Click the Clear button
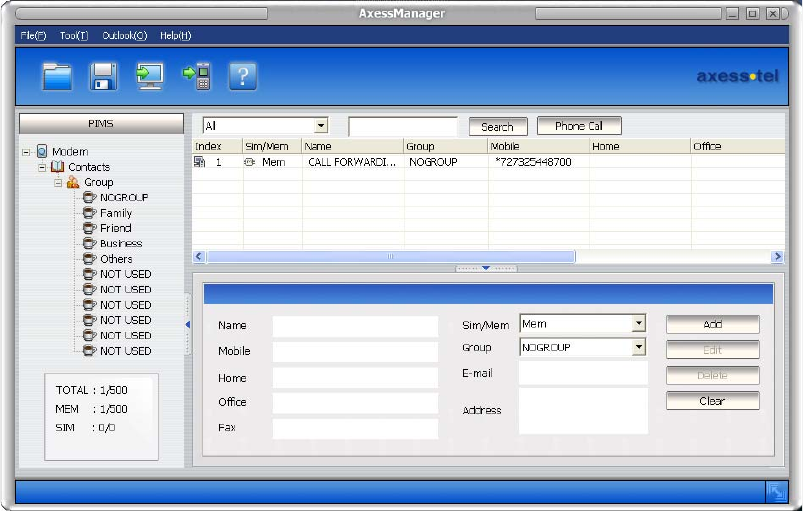 pyautogui.click(x=712, y=401)
